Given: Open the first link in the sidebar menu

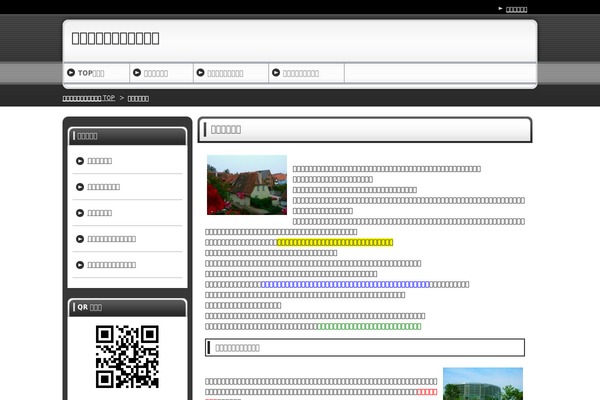Looking at the screenshot, I should click(99, 161).
